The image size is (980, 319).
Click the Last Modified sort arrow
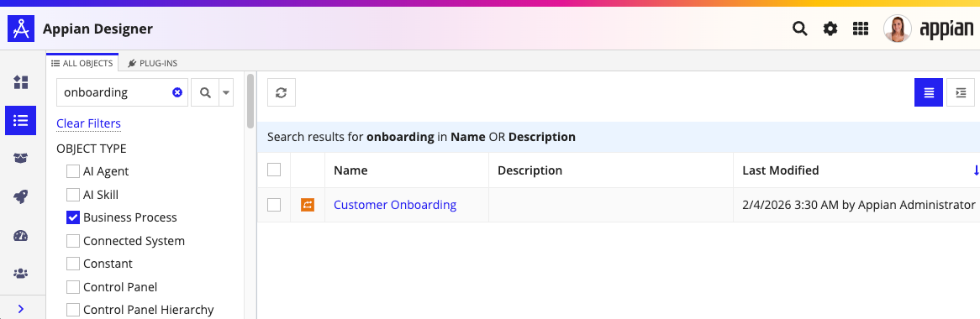tap(976, 170)
